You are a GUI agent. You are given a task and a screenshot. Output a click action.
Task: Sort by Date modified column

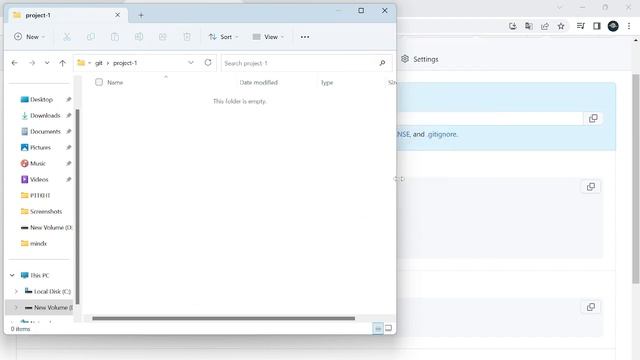point(258,82)
